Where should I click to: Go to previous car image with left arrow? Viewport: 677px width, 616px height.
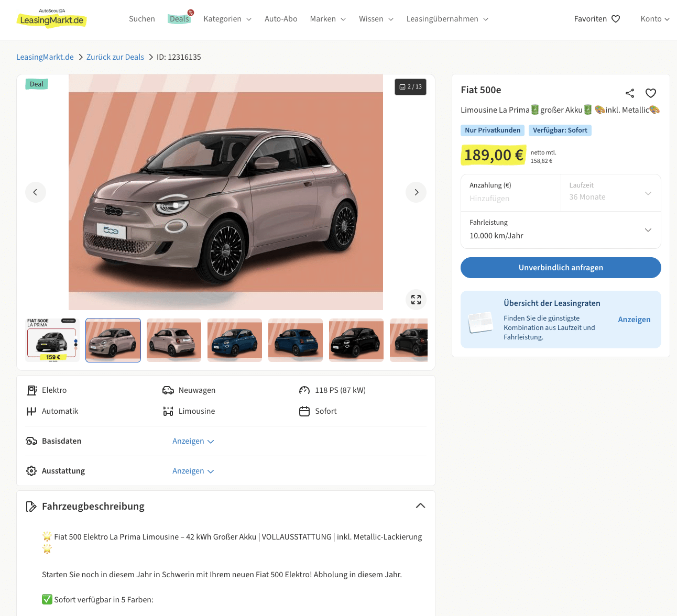coord(36,192)
